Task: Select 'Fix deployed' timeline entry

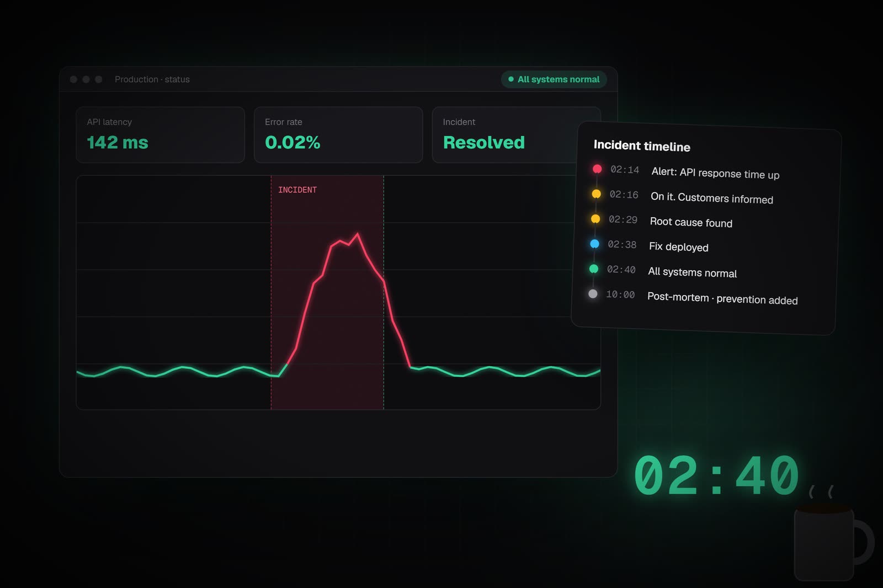Action: [679, 247]
